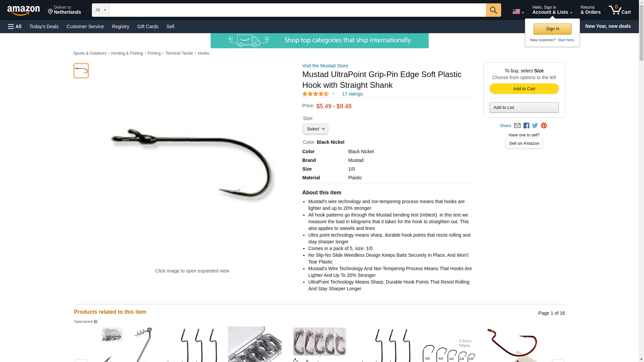Select the hook product thumbnail image
The height and width of the screenshot is (362, 644).
(81, 71)
